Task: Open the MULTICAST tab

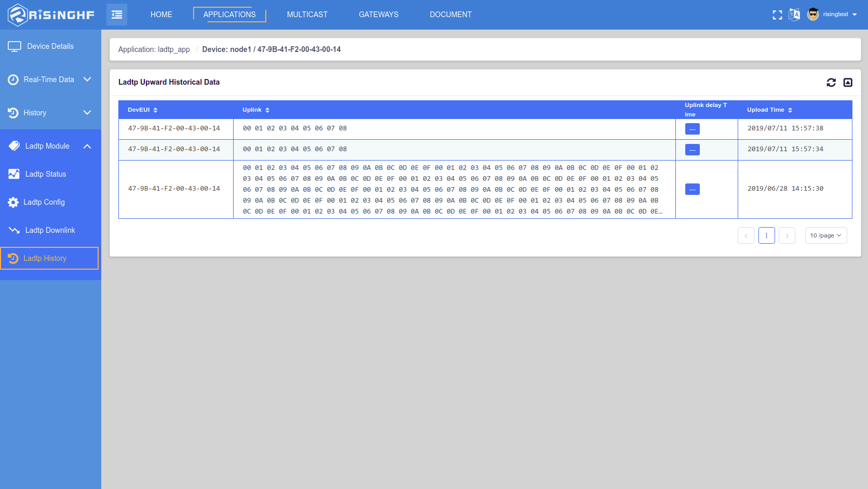Action: click(307, 15)
